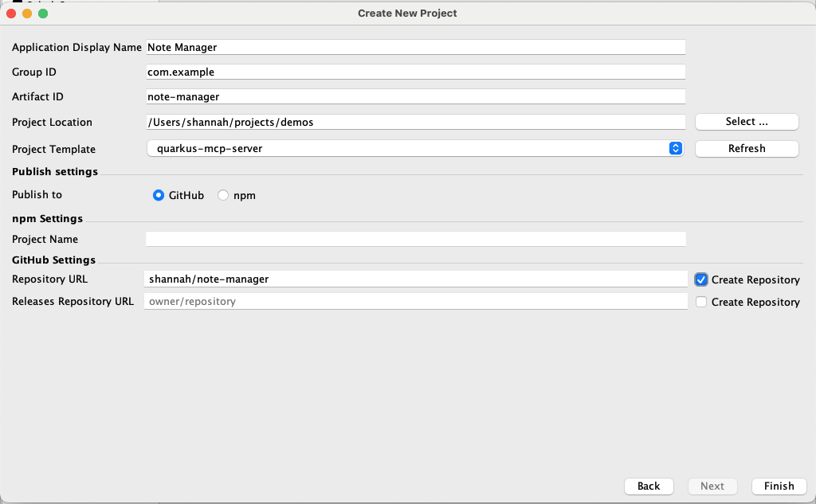Click Finish to create the project

tap(779, 486)
